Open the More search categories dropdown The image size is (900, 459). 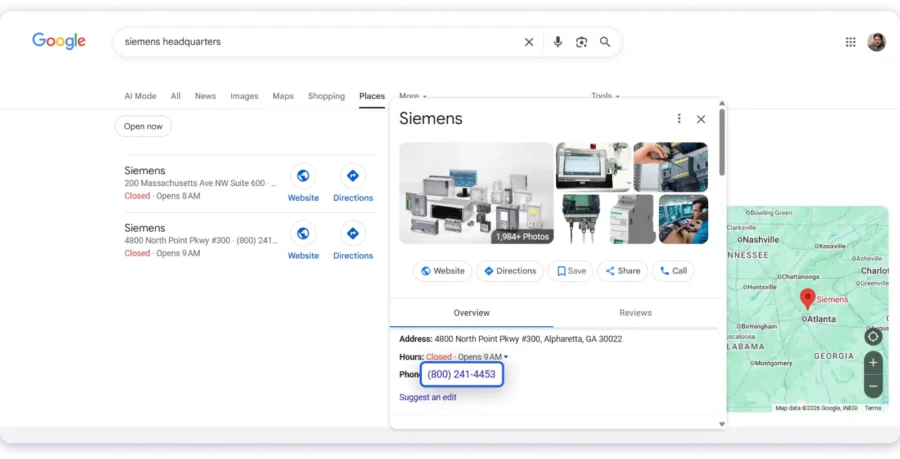(x=413, y=96)
